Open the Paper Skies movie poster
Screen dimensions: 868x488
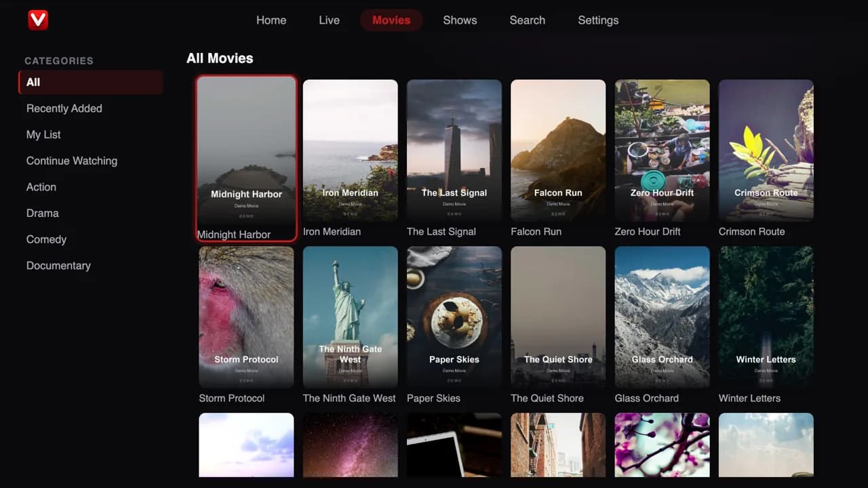point(454,317)
